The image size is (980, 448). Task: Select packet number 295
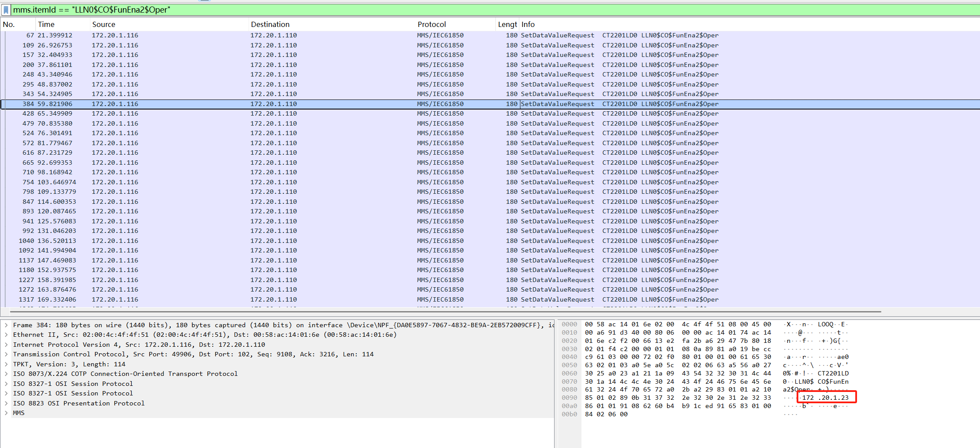[x=490, y=84]
